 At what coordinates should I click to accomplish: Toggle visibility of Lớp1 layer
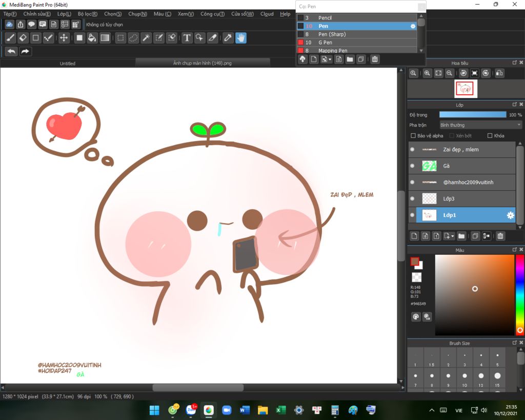click(412, 215)
